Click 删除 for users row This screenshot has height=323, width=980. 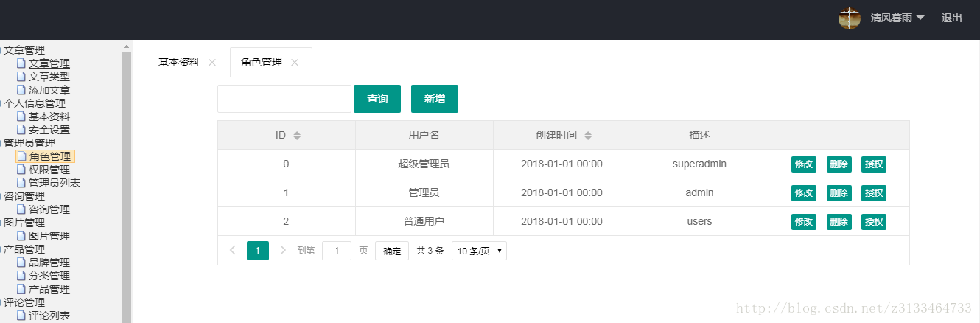839,222
